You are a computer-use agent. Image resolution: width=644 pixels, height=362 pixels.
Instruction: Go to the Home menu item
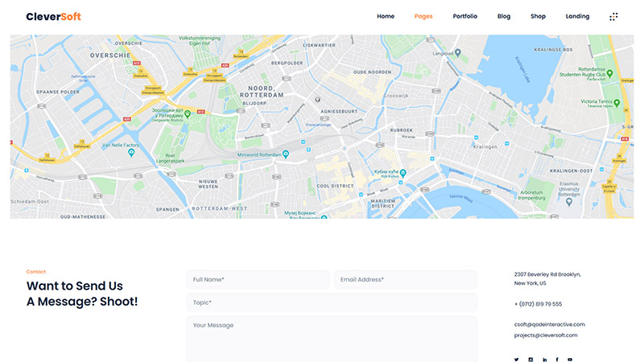click(386, 16)
